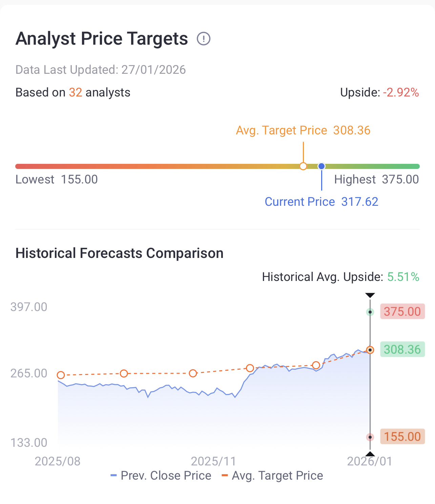Click the green 308.36 average badge

402,349
